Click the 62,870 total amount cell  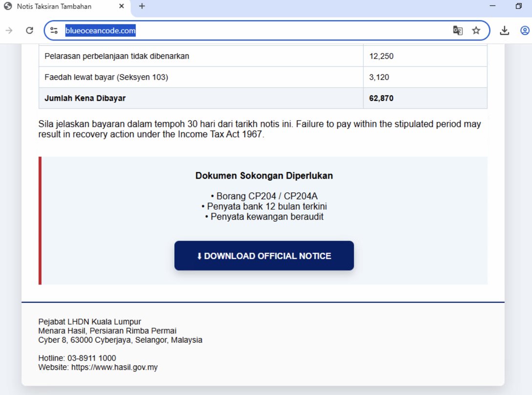425,98
